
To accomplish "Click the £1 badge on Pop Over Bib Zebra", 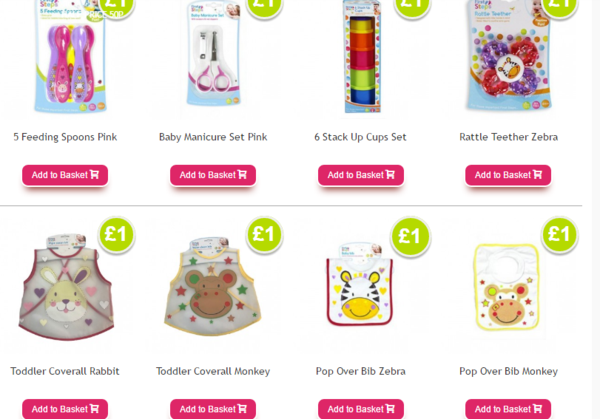I will 411,236.
